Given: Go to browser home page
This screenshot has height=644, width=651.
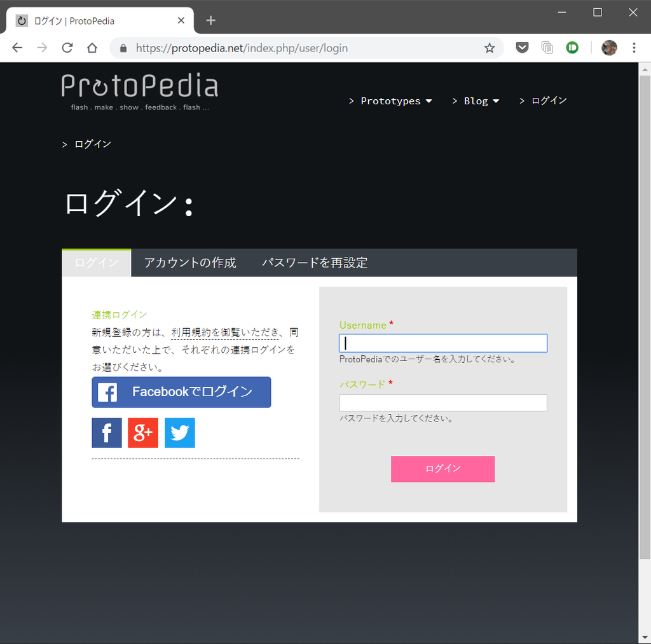Looking at the screenshot, I should pos(92,48).
